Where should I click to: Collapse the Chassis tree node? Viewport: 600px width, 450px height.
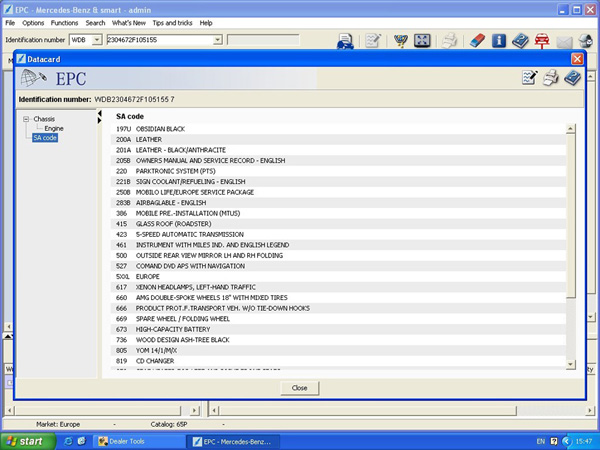point(26,119)
